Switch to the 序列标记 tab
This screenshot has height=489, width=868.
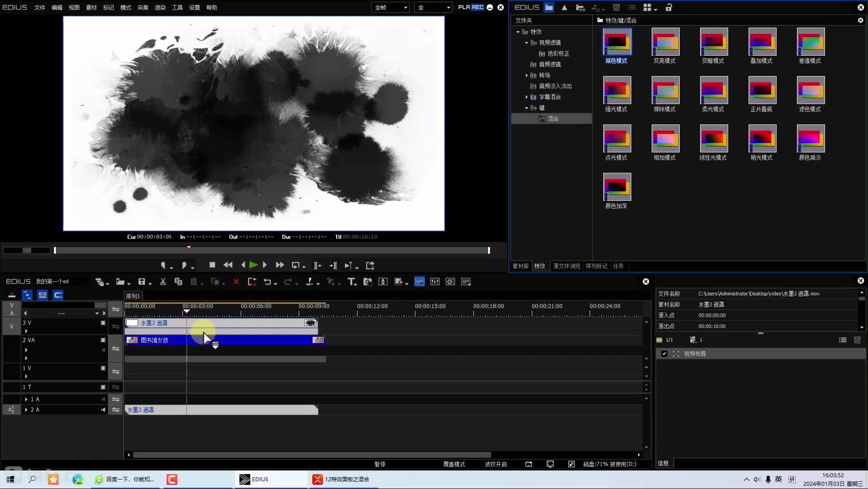tap(596, 266)
